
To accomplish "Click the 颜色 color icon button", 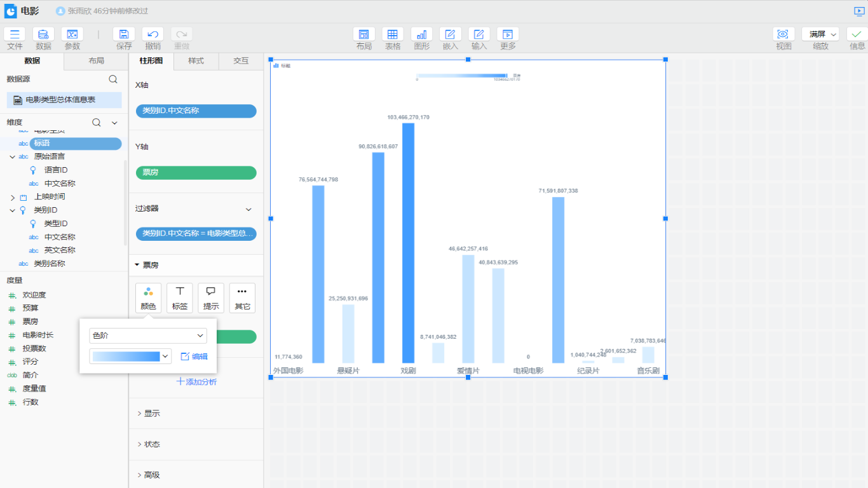I will pos(148,298).
